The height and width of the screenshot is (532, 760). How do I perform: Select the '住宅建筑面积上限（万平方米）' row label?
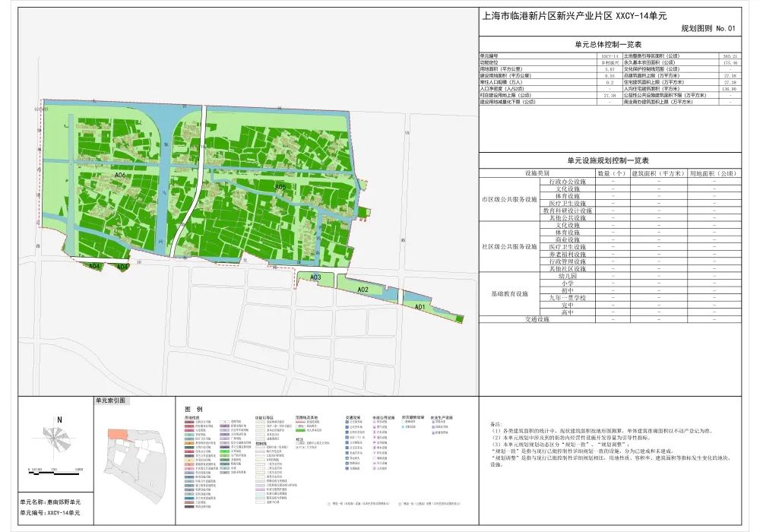654,82
